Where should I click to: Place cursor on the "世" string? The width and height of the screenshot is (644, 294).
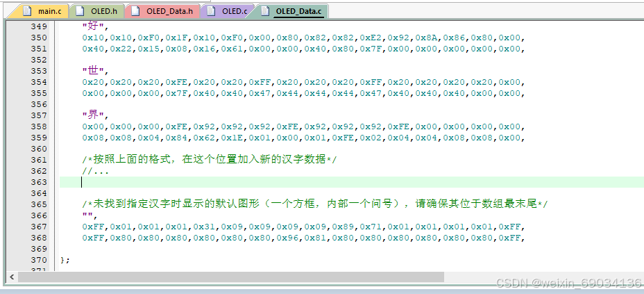click(x=94, y=71)
